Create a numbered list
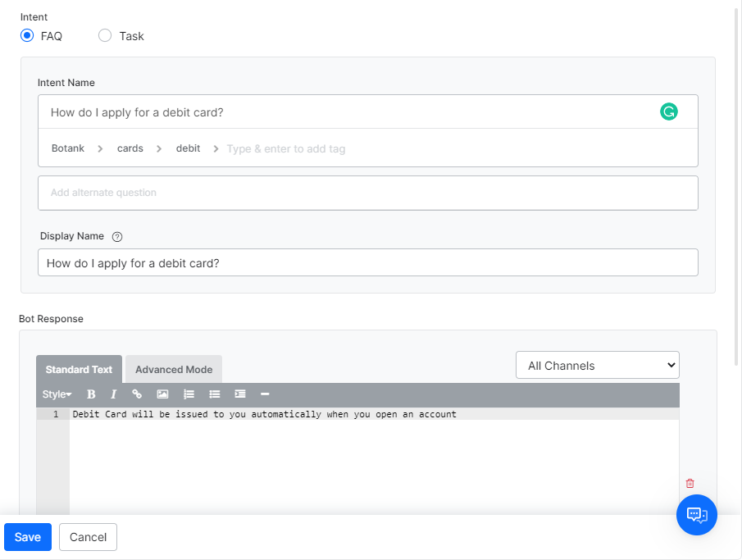Viewport: 742px width, 560px height. [189, 394]
